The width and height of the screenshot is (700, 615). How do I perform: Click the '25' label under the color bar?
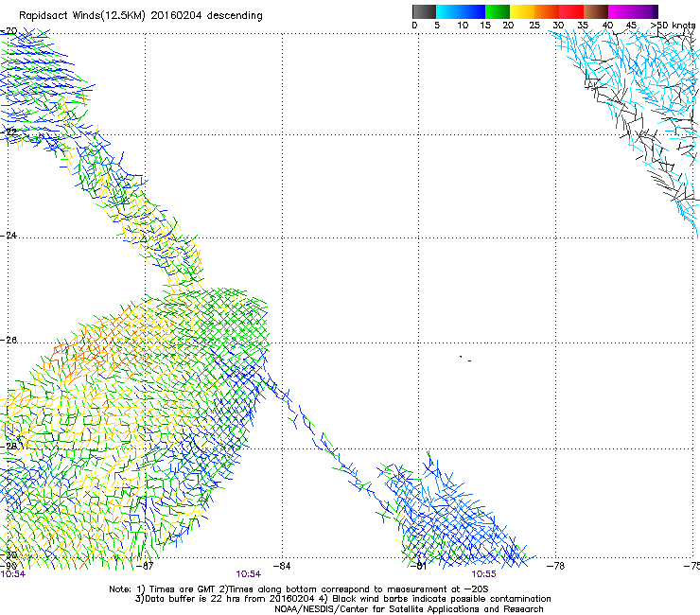(534, 26)
